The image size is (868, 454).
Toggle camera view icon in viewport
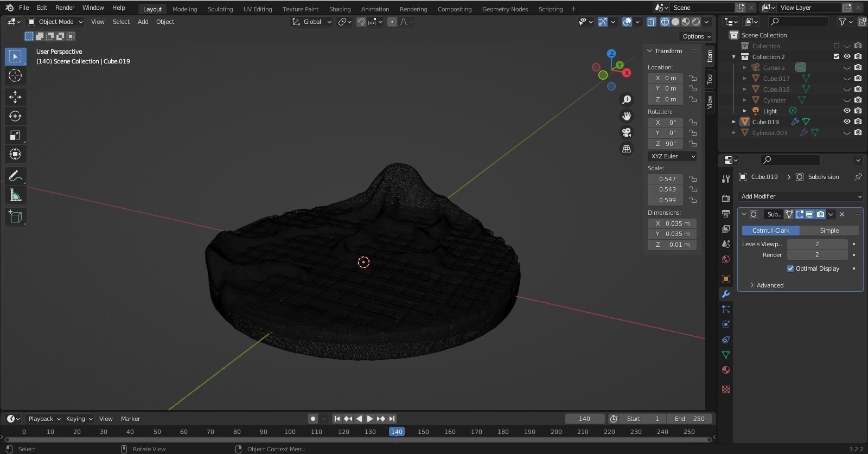point(627,132)
